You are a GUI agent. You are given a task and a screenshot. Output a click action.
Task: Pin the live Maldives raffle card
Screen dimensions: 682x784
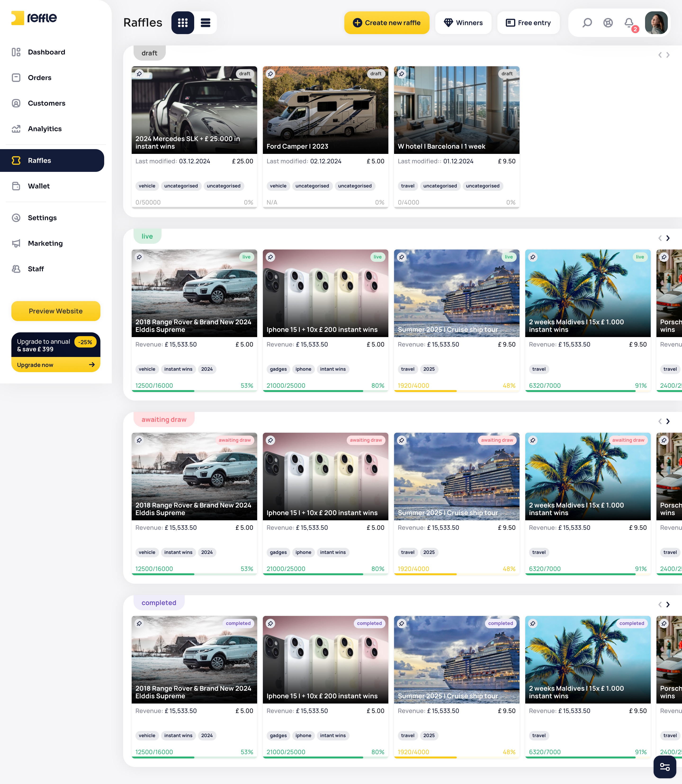coord(533,257)
